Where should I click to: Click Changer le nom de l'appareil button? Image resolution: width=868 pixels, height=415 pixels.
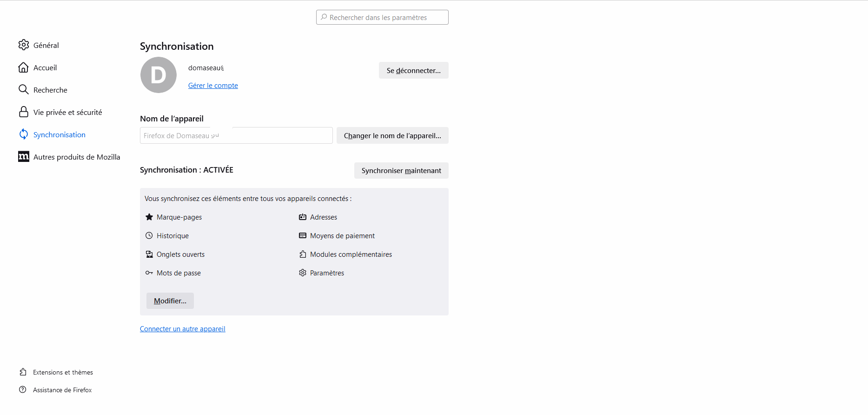392,135
